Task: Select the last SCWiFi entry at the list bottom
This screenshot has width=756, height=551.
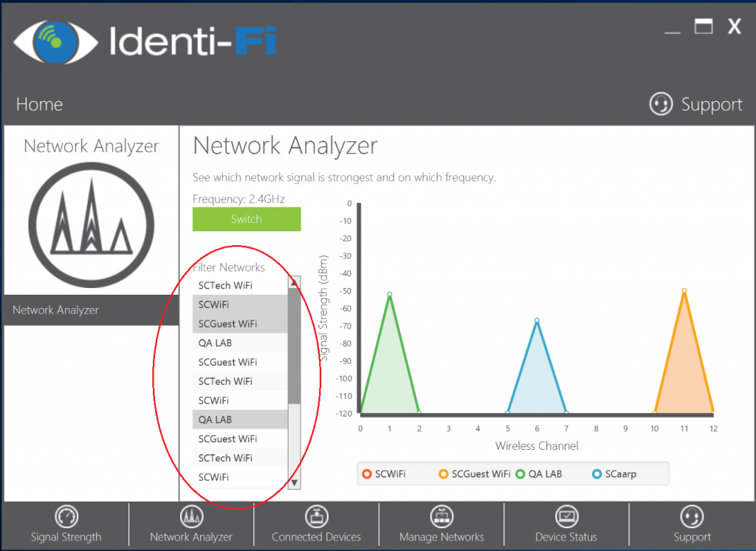Action: pyautogui.click(x=240, y=477)
